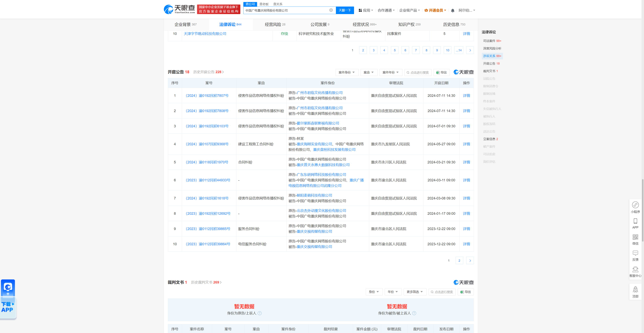Image resolution: width=644 pixels, height=333 pixels.
Task: Select 查关系 search mode
Action: coord(278,4)
